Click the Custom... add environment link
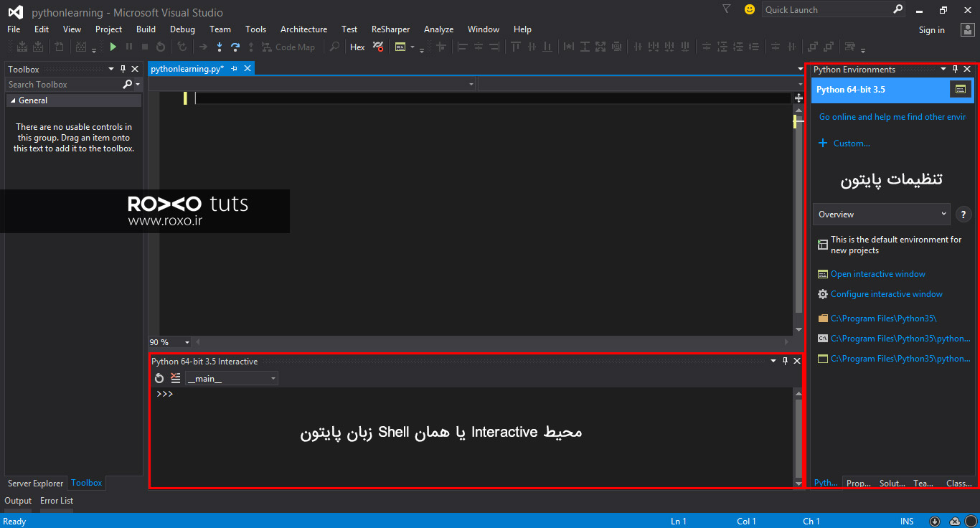Viewport: 980px width, 528px height. click(851, 143)
